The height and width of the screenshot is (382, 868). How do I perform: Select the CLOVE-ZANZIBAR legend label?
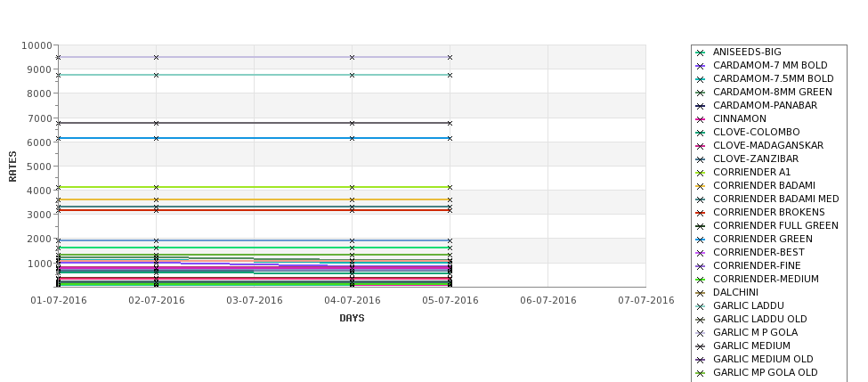pyautogui.click(x=756, y=158)
